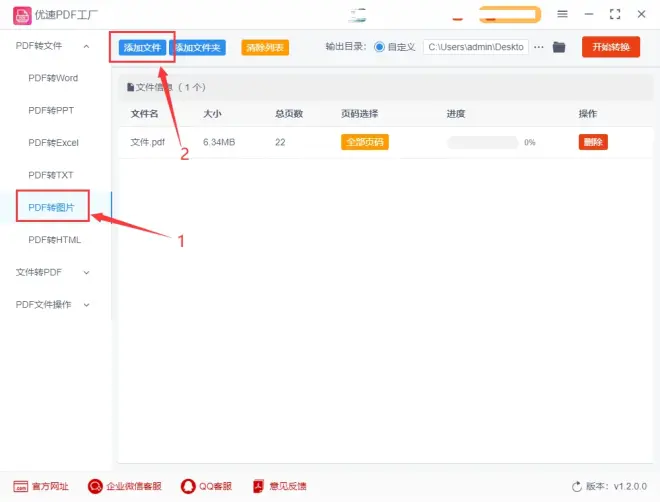The image size is (660, 502).
Task: Click the three-dot browse output path button
Action: (x=539, y=47)
